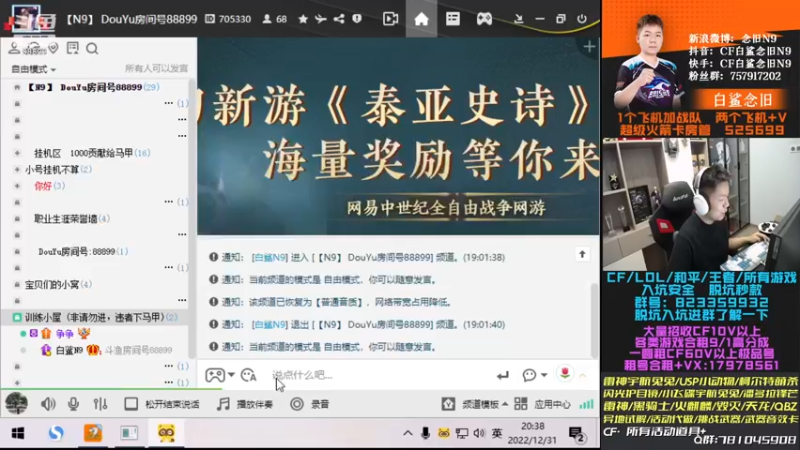Toggle the speaker volume icon

[48, 404]
